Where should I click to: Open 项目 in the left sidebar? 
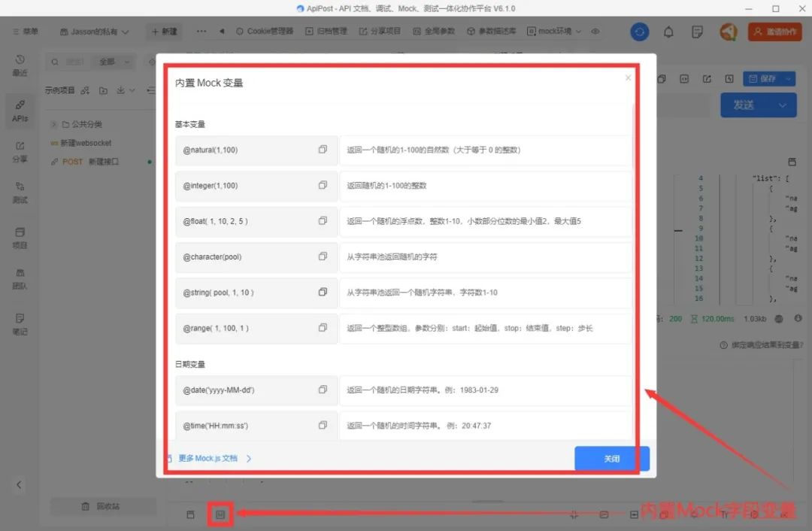tap(20, 238)
